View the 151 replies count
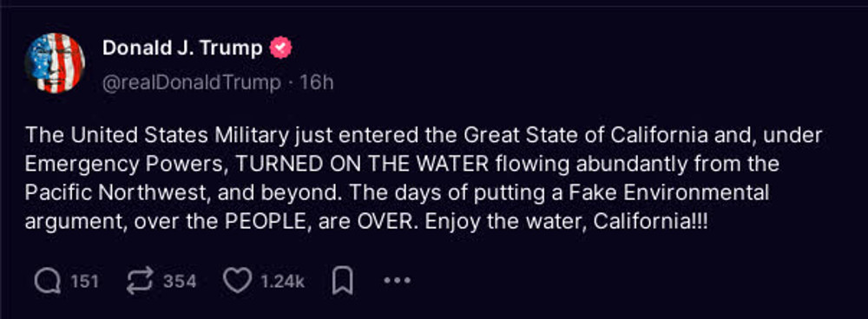This screenshot has width=868, height=319. (x=85, y=282)
